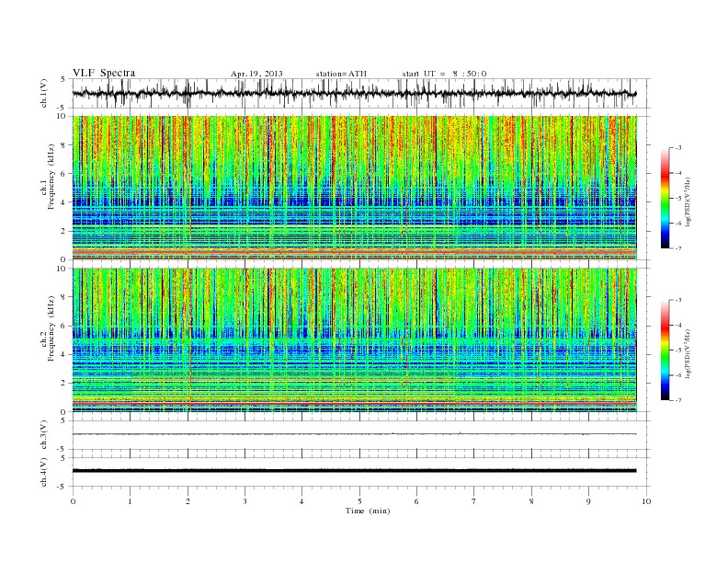Click time axis tick label "8"
This screenshot has width=728, height=563.
[531, 501]
